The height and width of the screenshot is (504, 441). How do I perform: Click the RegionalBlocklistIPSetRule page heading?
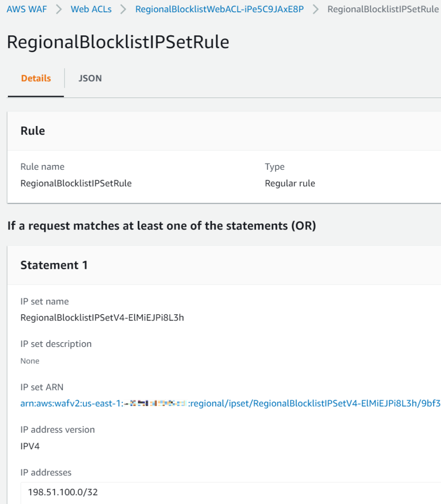(x=117, y=42)
